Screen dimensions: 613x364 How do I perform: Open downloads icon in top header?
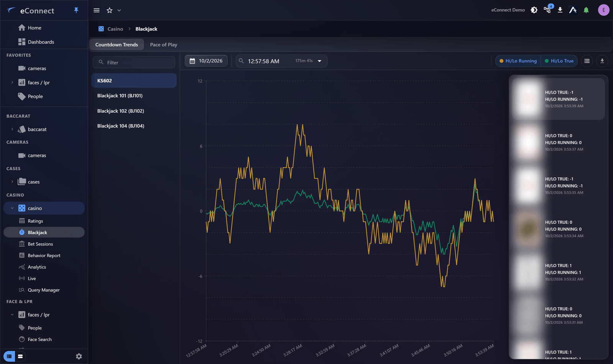(560, 10)
